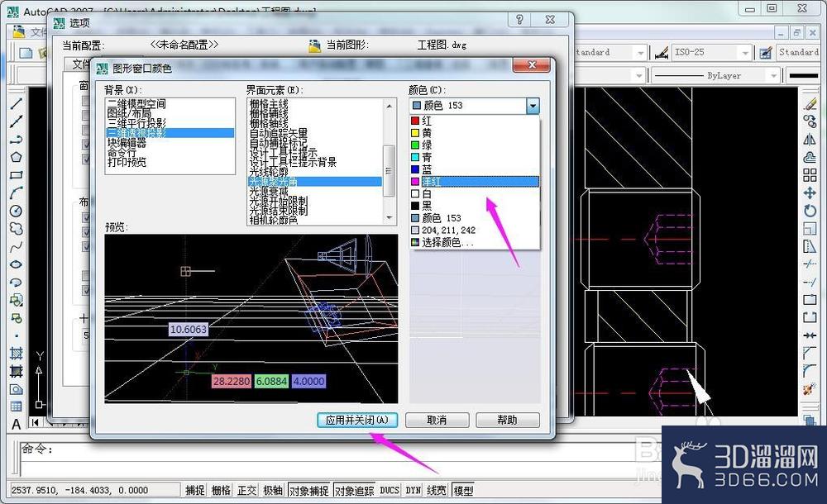Image resolution: width=827 pixels, height=504 pixels.
Task: Select the Move tool
Action: [810, 193]
